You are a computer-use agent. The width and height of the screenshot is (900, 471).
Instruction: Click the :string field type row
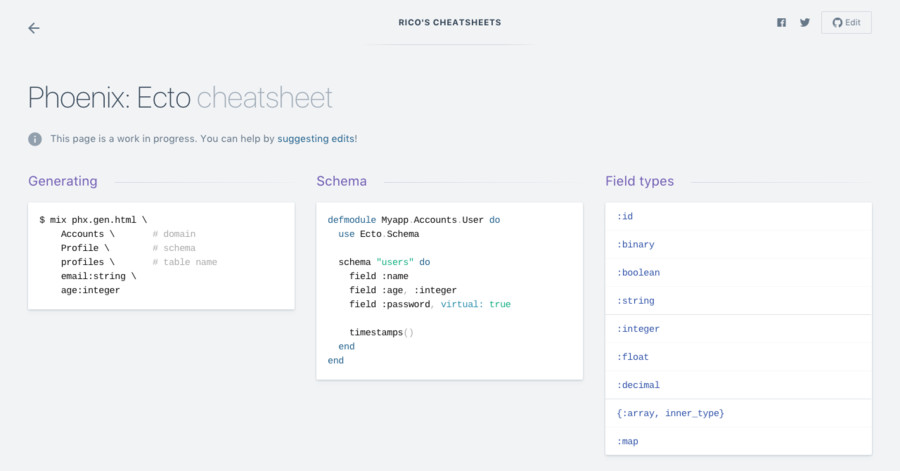click(x=738, y=300)
